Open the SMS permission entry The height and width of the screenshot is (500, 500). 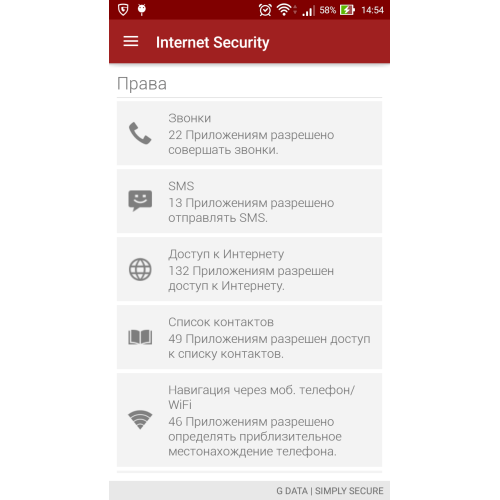tap(249, 201)
